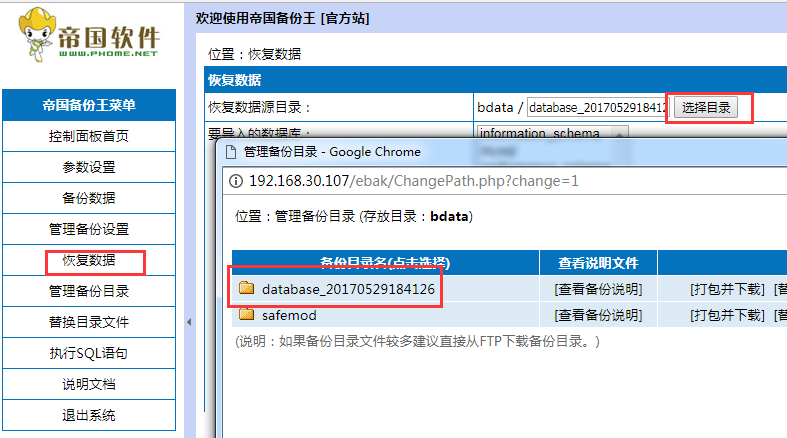
Task: Click the 帝国软件 logo
Action: tap(89, 35)
